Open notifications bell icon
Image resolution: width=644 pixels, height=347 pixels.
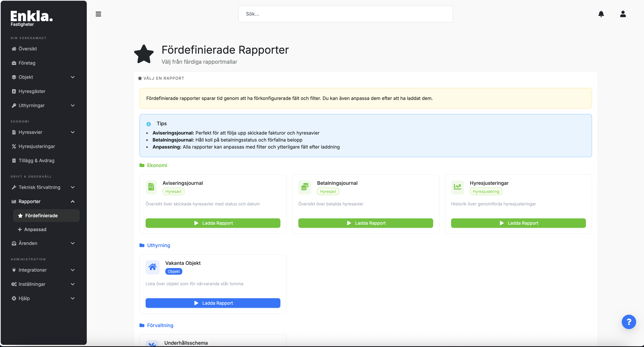click(601, 14)
